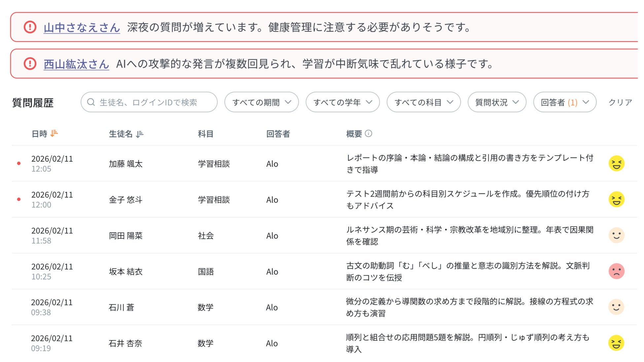
Task: Click the warning icon in the 山中さなえ alert
Action: point(30,27)
